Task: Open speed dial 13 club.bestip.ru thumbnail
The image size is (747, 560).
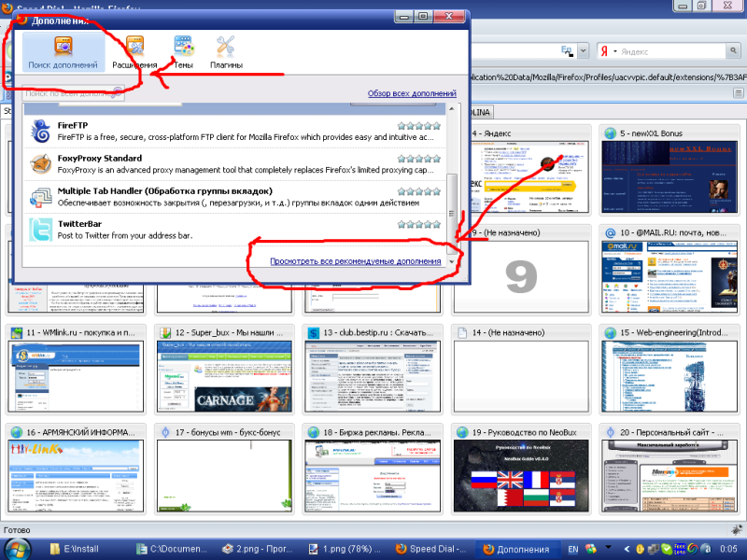Action: pyautogui.click(x=373, y=376)
